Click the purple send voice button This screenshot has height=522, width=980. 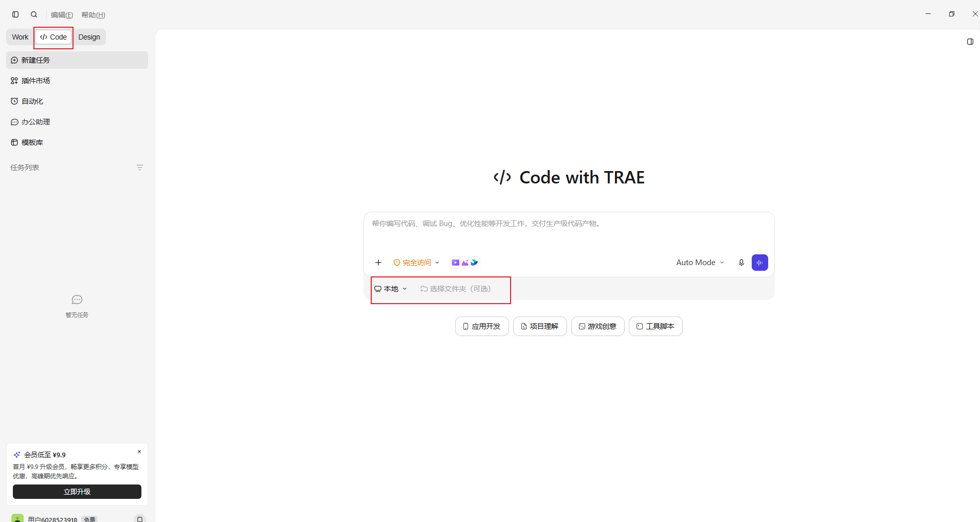tap(760, 263)
